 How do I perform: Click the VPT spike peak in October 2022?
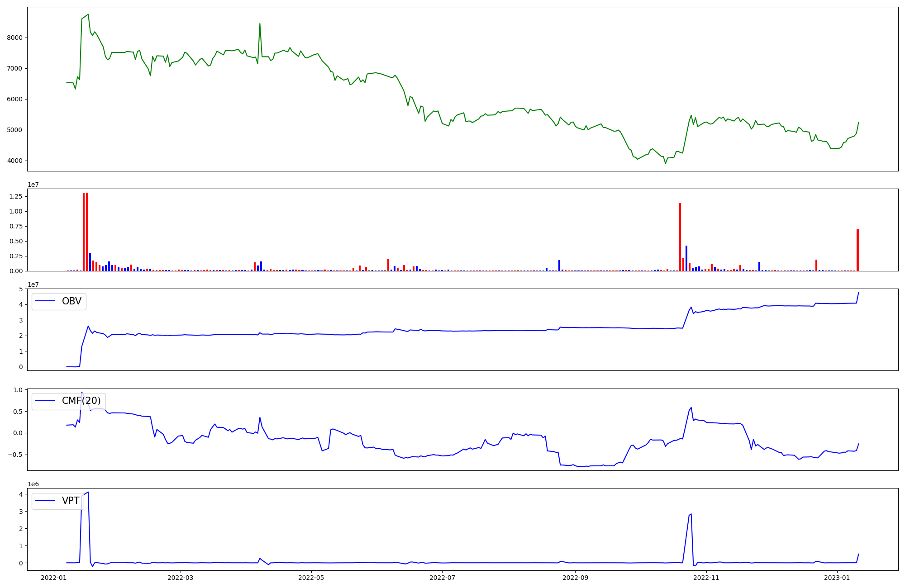(691, 514)
